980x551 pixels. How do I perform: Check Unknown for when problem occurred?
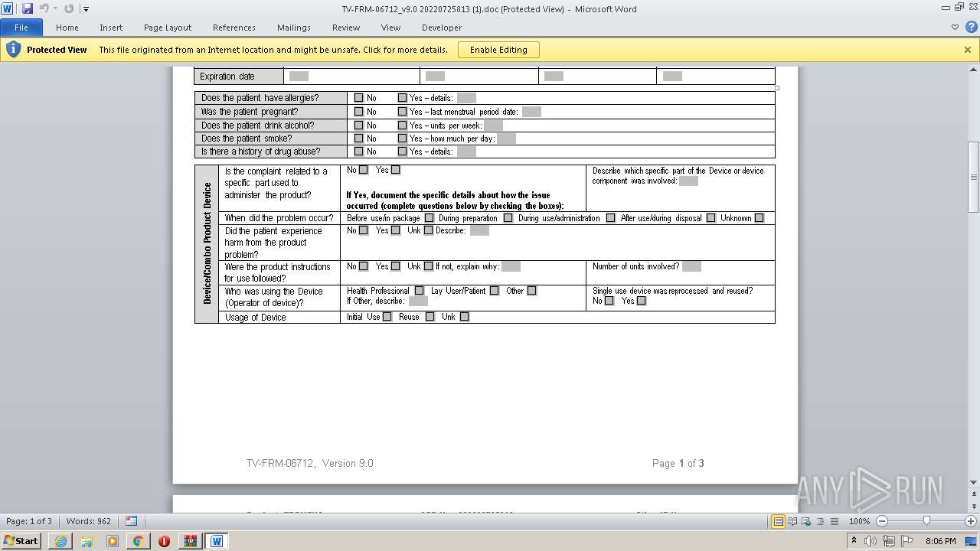point(759,218)
